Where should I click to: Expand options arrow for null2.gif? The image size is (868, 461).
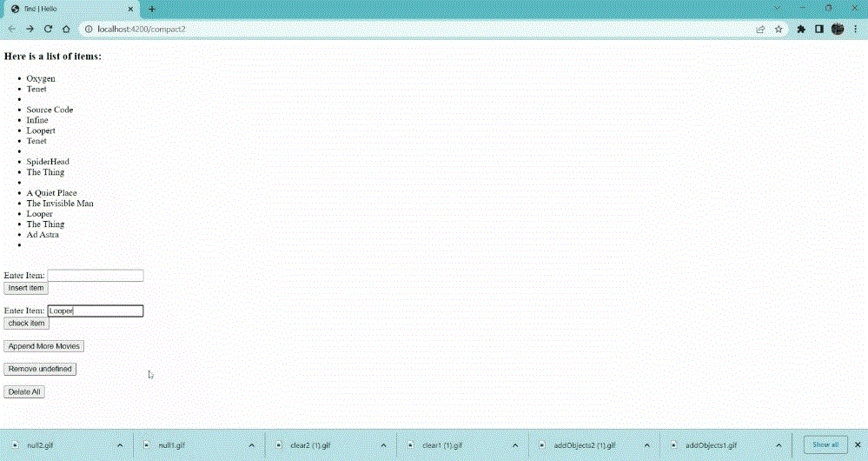[120, 445]
